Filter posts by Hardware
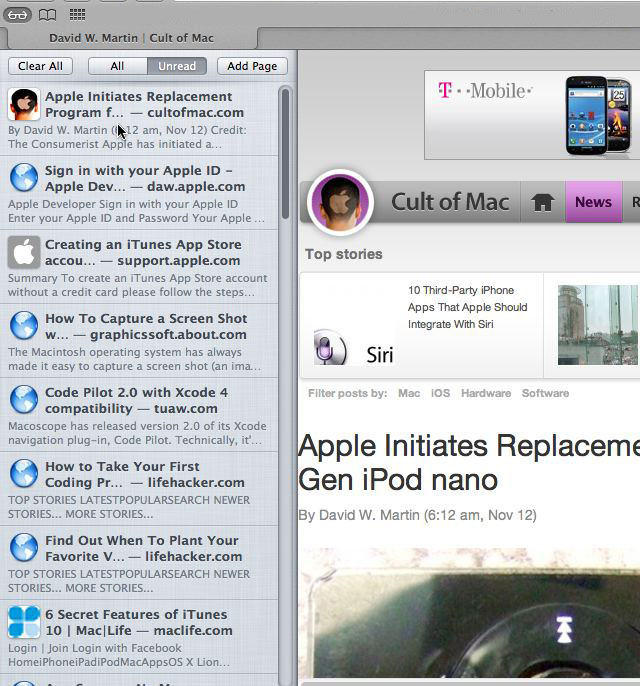 (x=485, y=393)
